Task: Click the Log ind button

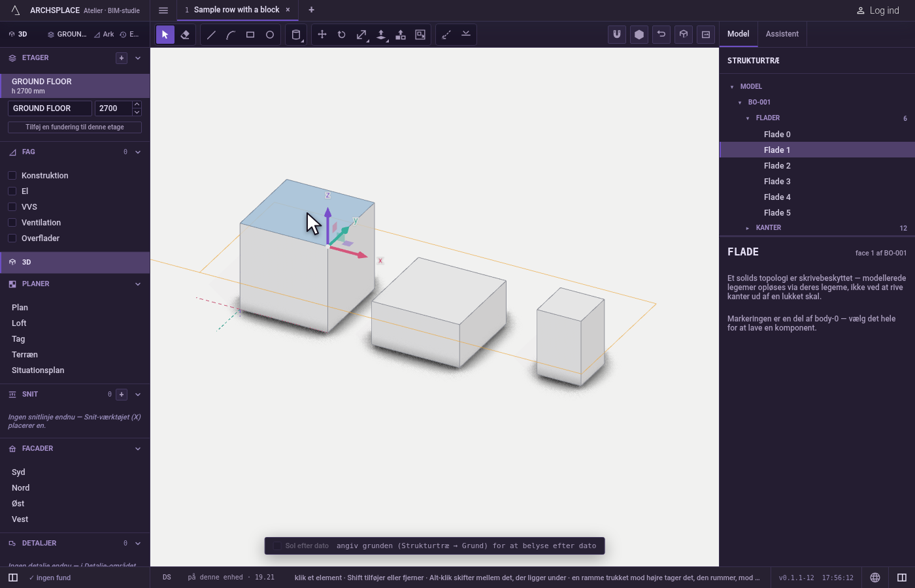Action: (878, 10)
